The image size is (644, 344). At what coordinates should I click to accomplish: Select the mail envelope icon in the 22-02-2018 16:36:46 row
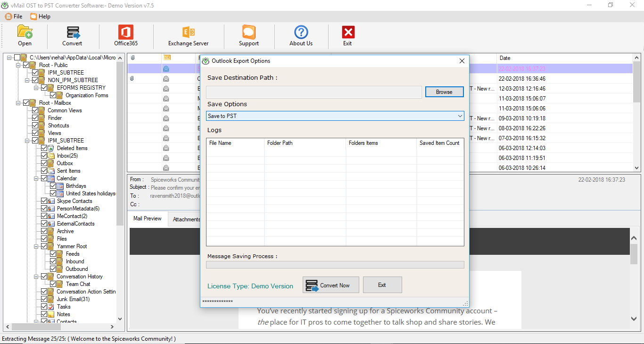(x=166, y=79)
